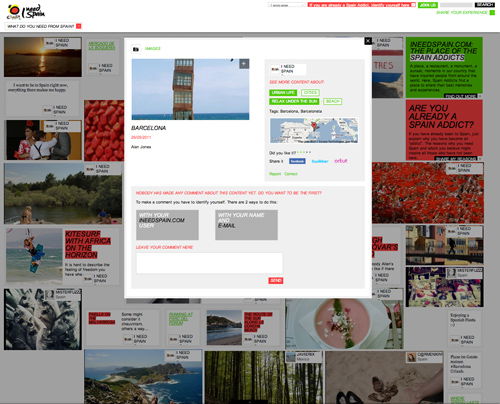
Task: Click the map marker over Barcelona
Action: [313, 125]
